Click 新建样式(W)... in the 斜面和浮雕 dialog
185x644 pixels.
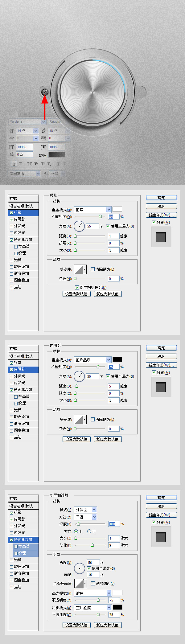[x=161, y=515]
